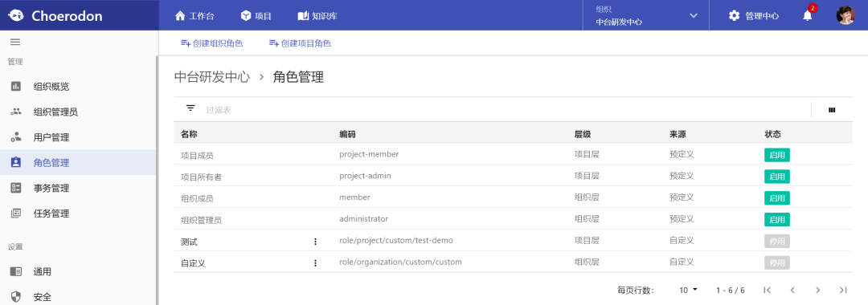Collapse sidebar with the hamburger menu icon

[x=15, y=42]
